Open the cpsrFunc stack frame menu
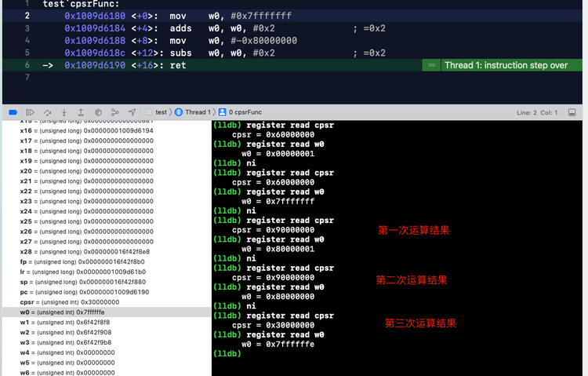588x376 pixels. pos(241,112)
